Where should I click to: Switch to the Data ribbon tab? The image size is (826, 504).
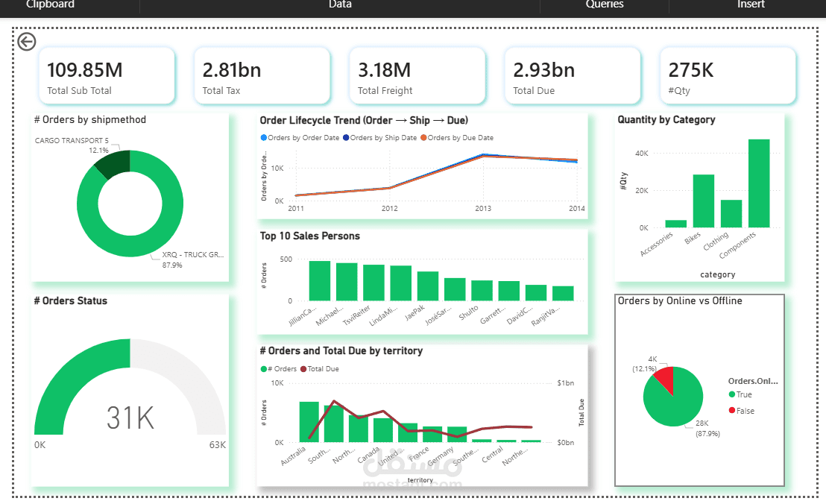click(x=340, y=5)
